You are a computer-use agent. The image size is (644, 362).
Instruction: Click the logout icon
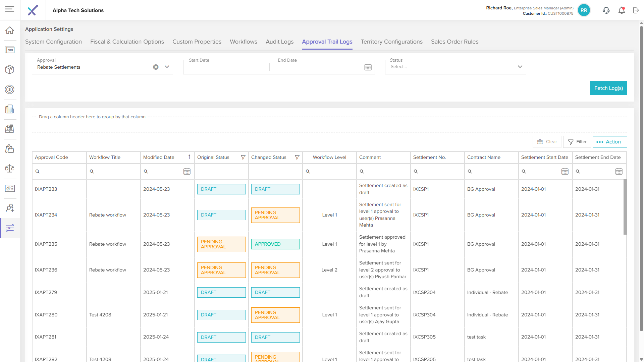click(x=636, y=10)
